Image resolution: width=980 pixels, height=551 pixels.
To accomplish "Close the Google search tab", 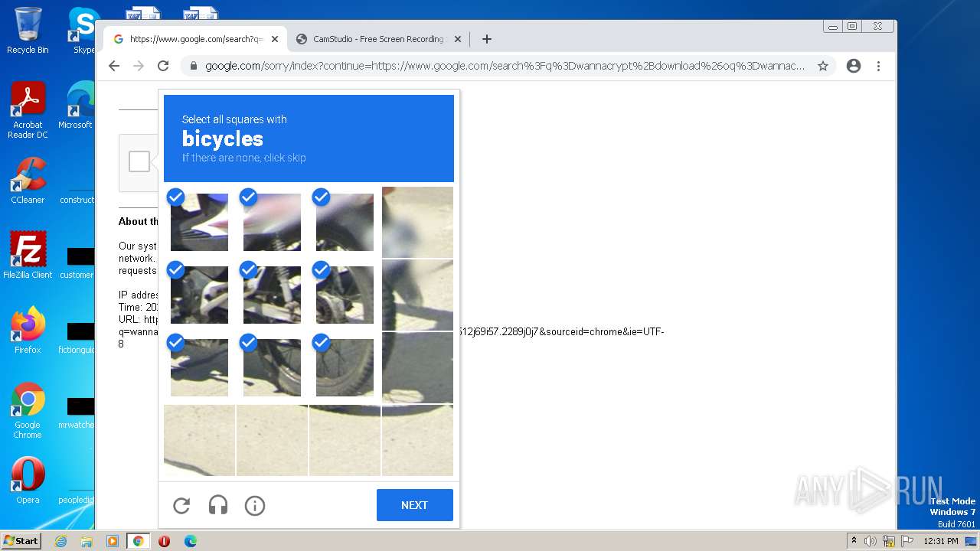I will click(275, 39).
